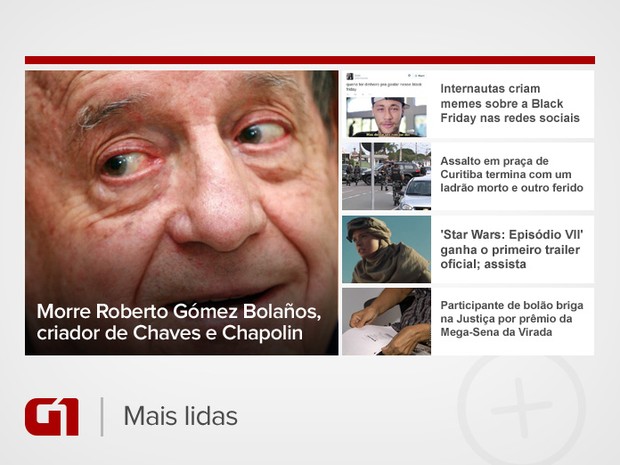Click the 'ganha o primeiro trailer' text
Viewport: 620px width, 465px height.
pos(510,250)
